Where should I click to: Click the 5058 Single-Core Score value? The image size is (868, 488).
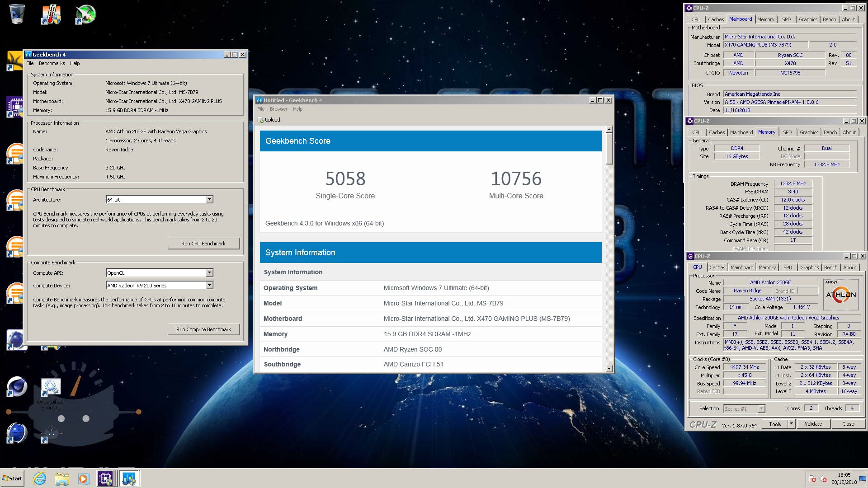(x=345, y=179)
